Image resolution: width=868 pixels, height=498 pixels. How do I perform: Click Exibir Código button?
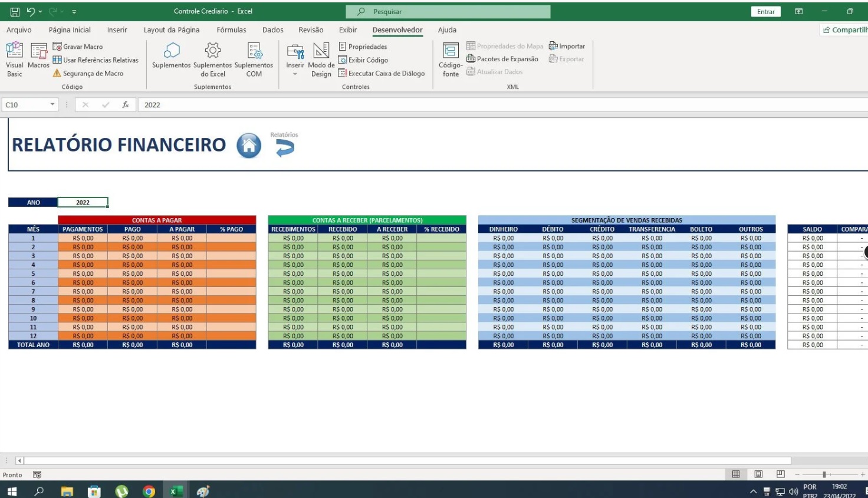coord(363,60)
